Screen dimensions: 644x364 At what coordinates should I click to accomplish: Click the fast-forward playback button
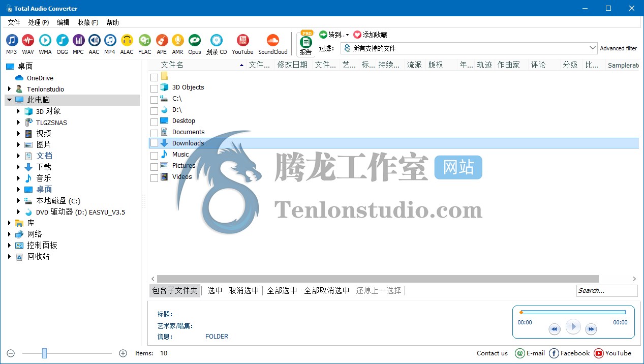(x=591, y=329)
